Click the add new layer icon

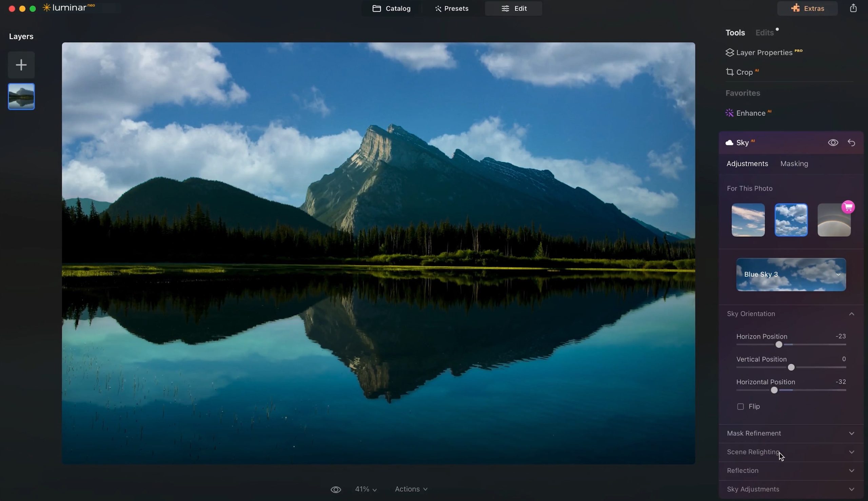[x=21, y=64]
